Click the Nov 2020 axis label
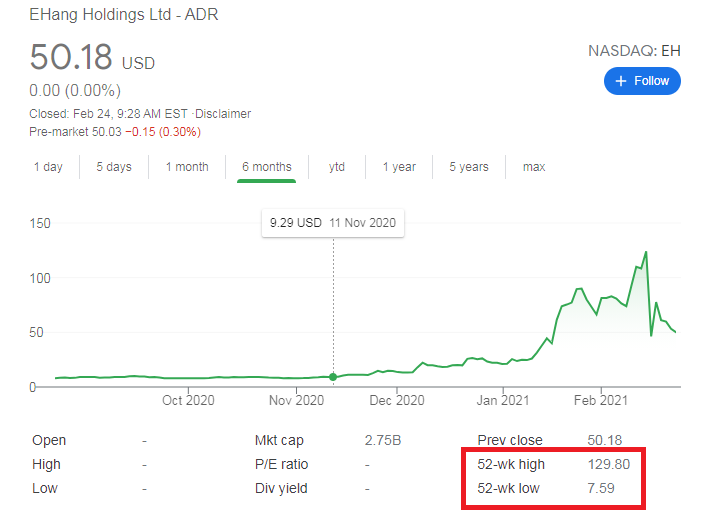 [x=296, y=400]
